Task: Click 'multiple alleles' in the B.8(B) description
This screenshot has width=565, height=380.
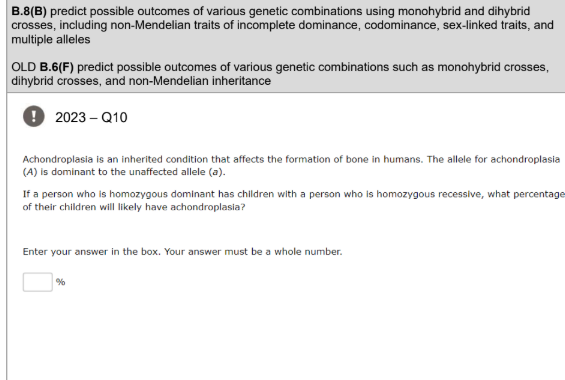Action: pyautogui.click(x=51, y=39)
